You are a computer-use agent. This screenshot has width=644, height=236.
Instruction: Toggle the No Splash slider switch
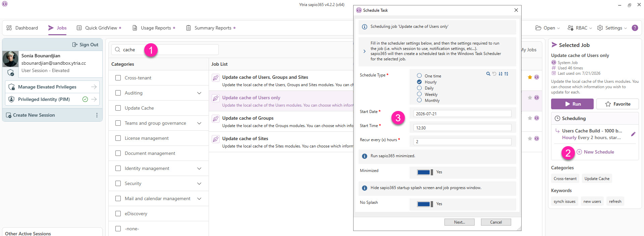pyautogui.click(x=425, y=204)
